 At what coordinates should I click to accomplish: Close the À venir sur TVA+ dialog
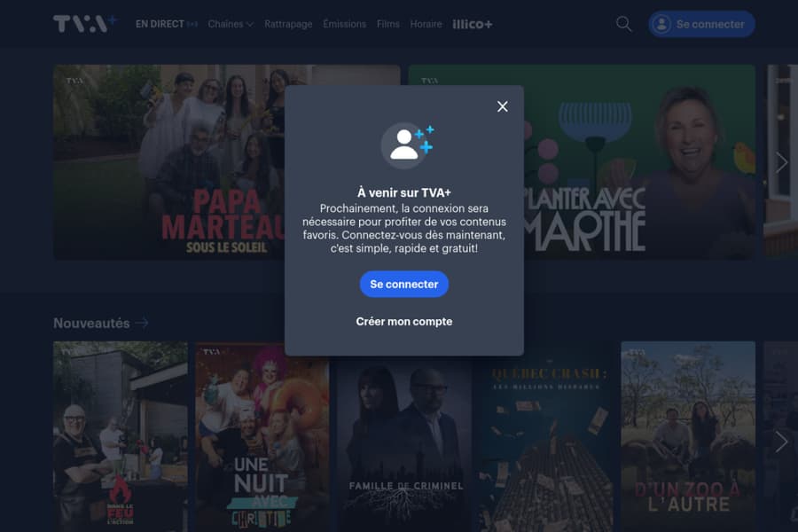pyautogui.click(x=503, y=106)
